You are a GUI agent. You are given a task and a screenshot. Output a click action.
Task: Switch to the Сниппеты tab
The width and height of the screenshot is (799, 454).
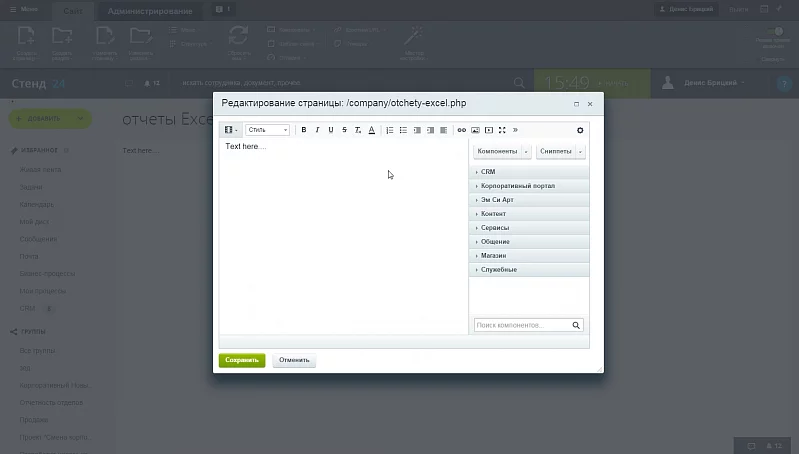tap(556, 152)
